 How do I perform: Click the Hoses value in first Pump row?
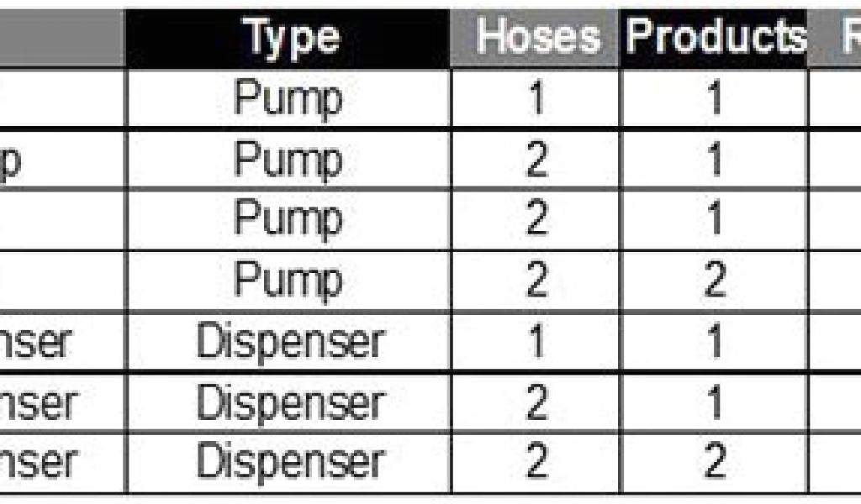pyautogui.click(x=536, y=98)
